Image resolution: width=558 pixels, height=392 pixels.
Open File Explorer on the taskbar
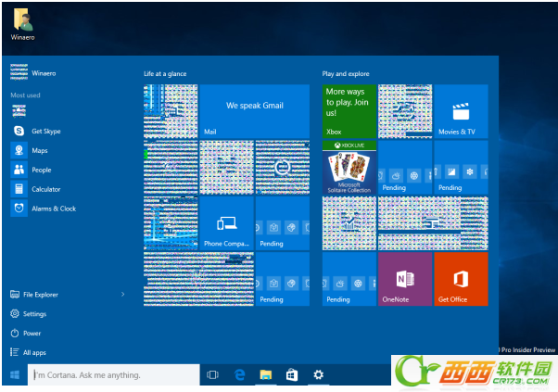point(266,374)
